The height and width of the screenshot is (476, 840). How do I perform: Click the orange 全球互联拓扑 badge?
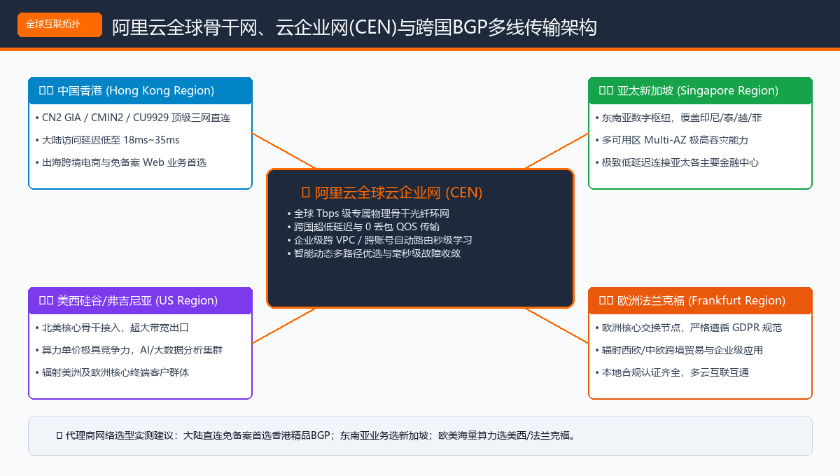59,25
